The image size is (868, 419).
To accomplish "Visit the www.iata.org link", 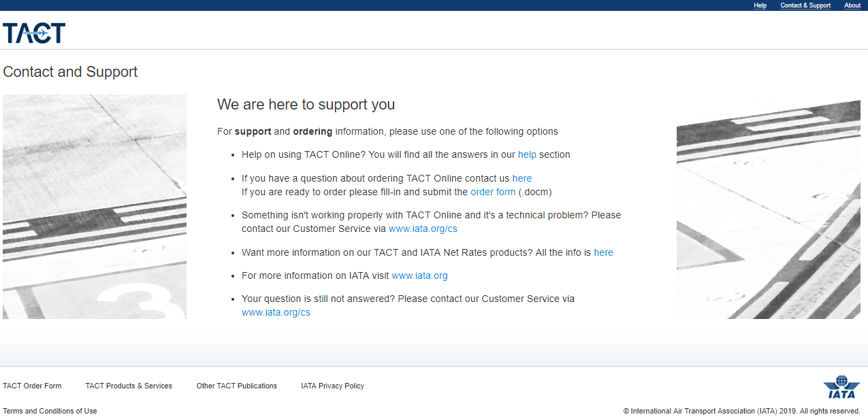I will [x=419, y=275].
